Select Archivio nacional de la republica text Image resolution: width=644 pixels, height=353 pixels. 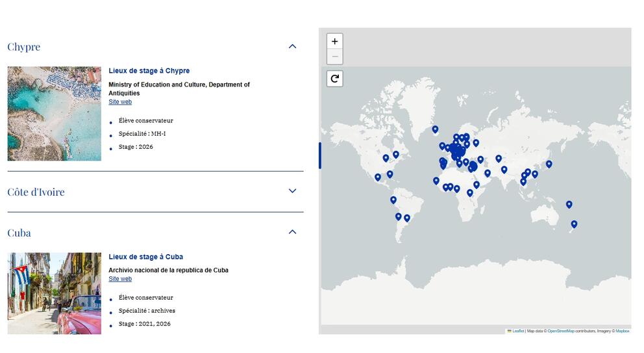click(x=168, y=270)
